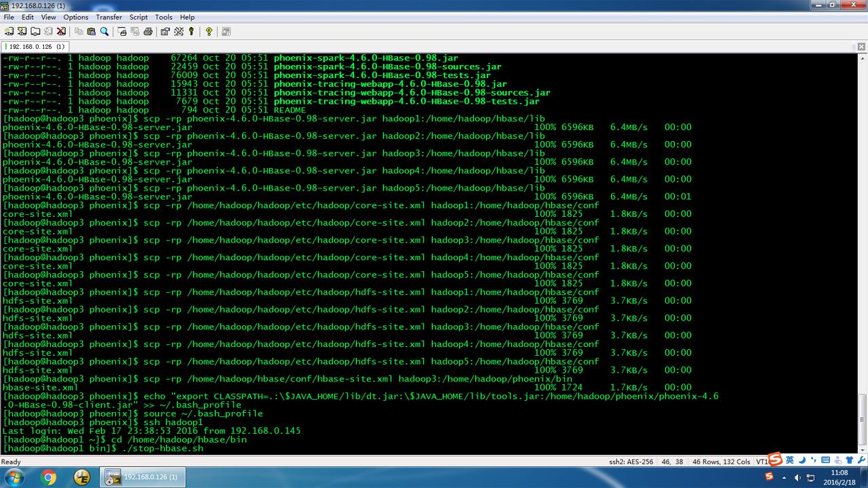Click terminal scrollbar up arrow

[x=862, y=59]
